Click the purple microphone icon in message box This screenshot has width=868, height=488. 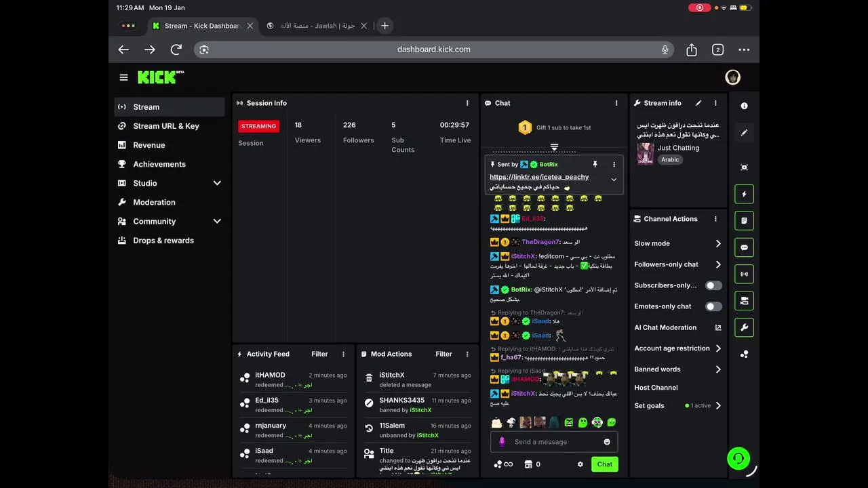click(x=502, y=442)
